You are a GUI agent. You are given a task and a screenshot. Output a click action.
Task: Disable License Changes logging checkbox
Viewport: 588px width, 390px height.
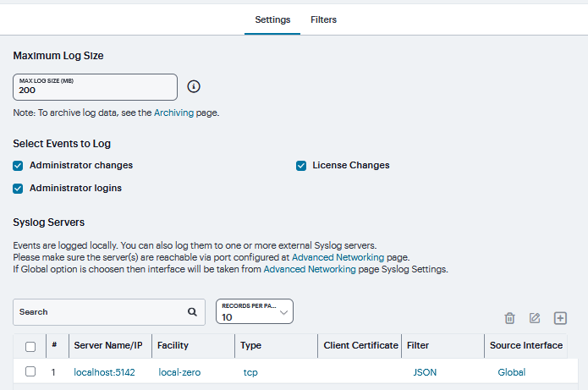[x=300, y=166]
